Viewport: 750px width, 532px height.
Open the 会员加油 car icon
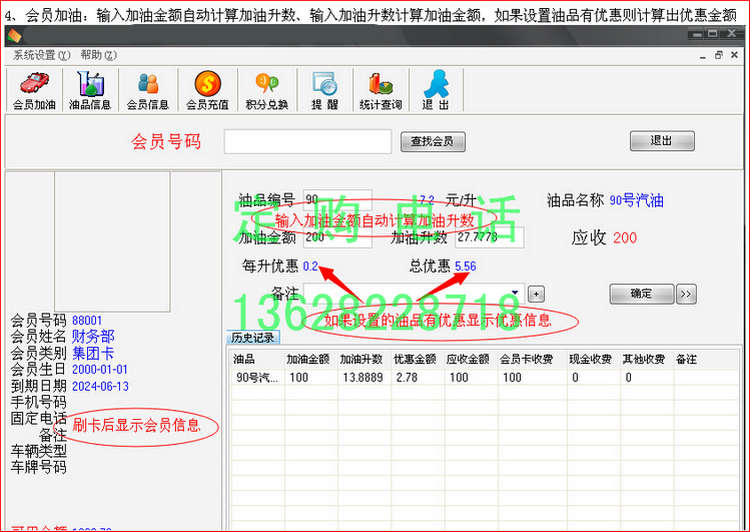tap(34, 90)
